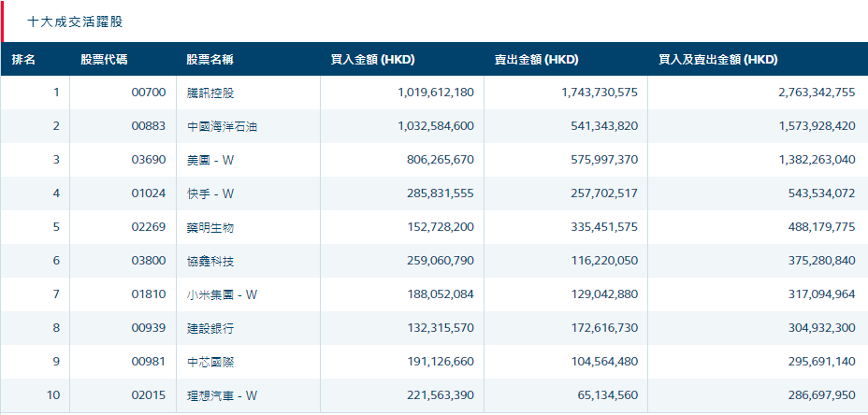Image resolution: width=868 pixels, height=415 pixels.
Task: Click buy amount 285,831,555
Action: pyautogui.click(x=441, y=193)
